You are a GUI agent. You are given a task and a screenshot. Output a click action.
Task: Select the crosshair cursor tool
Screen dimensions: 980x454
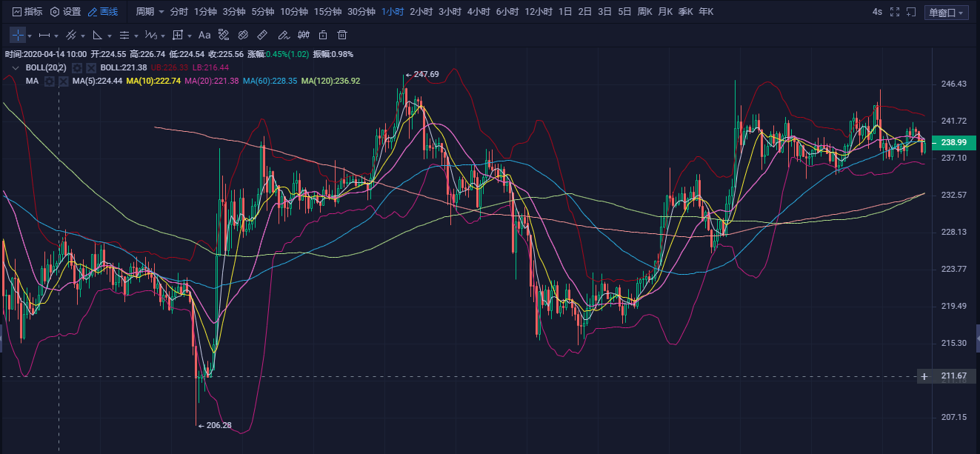coord(18,35)
